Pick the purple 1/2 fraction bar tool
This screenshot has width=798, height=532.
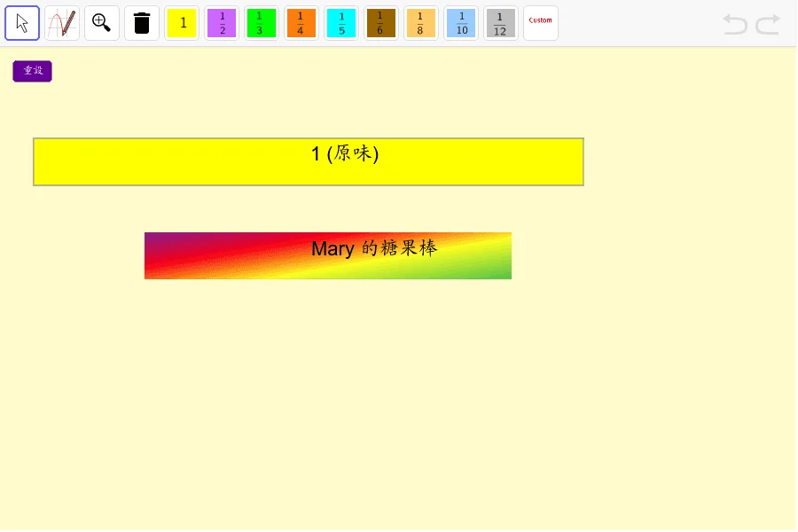click(x=222, y=23)
